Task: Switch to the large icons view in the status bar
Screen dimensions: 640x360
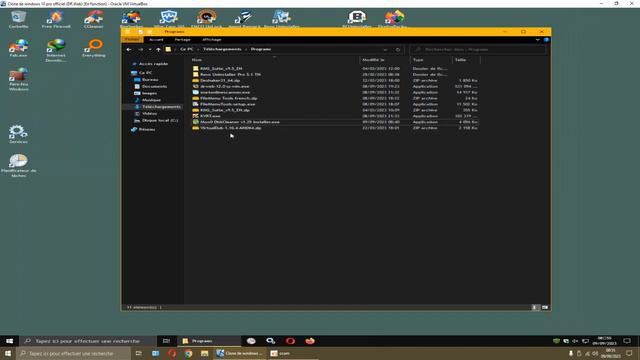Action: pos(545,307)
